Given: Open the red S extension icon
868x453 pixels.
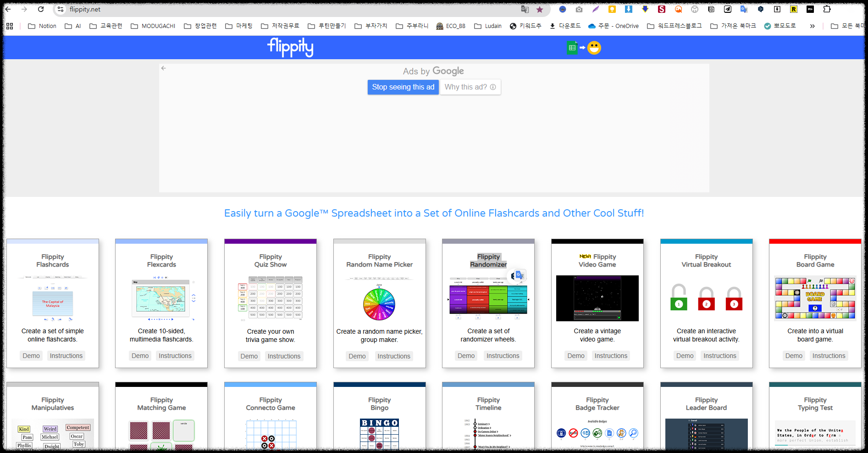Looking at the screenshot, I should pyautogui.click(x=662, y=9).
